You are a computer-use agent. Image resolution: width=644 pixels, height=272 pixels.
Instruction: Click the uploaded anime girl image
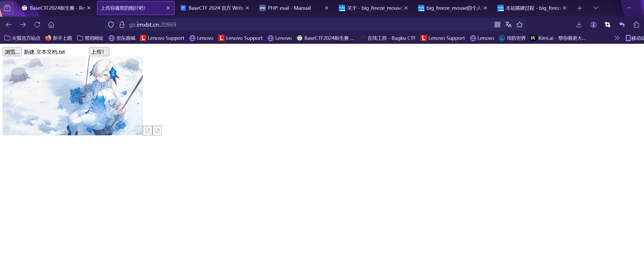pos(72,96)
